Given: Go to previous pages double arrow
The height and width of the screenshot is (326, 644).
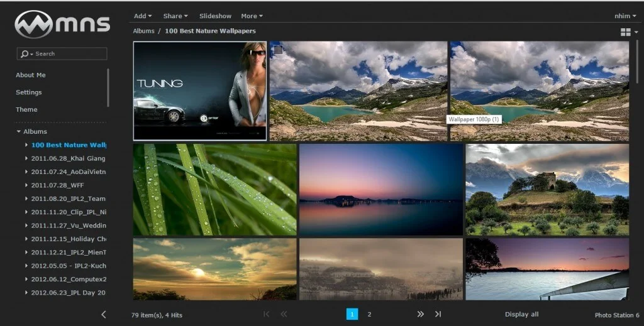Looking at the screenshot, I should tap(283, 314).
